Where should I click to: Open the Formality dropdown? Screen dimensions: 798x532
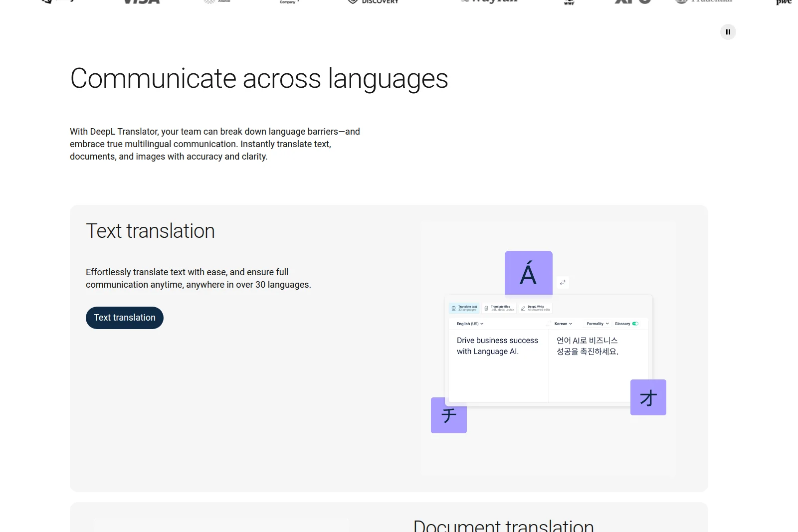(597, 324)
